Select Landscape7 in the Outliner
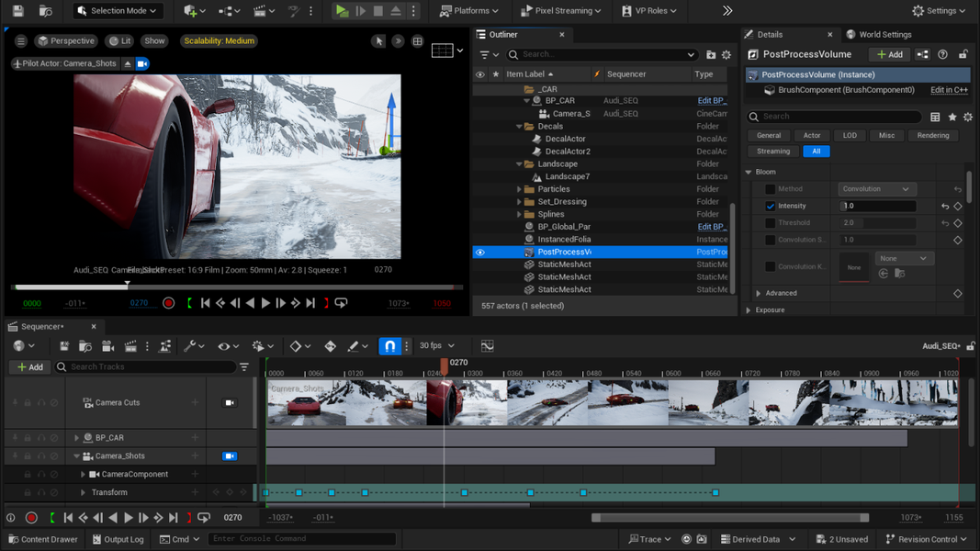Screen dimensions: 980x551 point(567,177)
